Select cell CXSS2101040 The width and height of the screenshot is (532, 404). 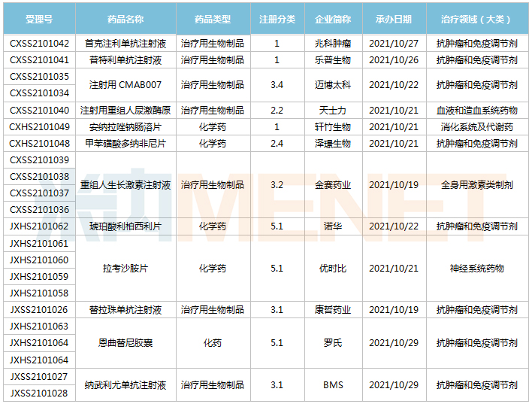tap(39, 111)
